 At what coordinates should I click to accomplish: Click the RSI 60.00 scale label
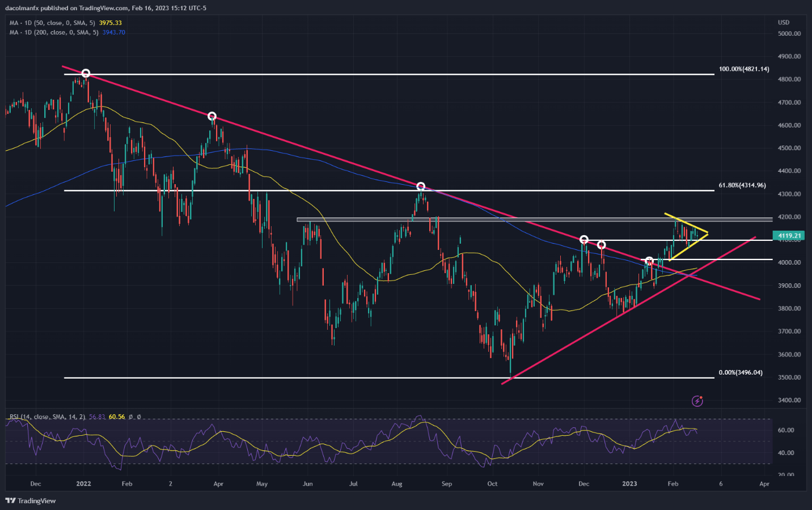click(x=786, y=430)
